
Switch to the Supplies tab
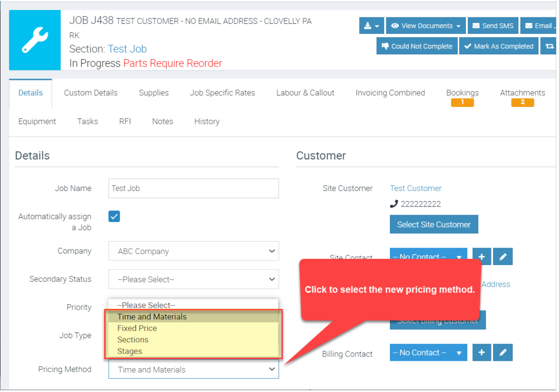pyautogui.click(x=154, y=93)
